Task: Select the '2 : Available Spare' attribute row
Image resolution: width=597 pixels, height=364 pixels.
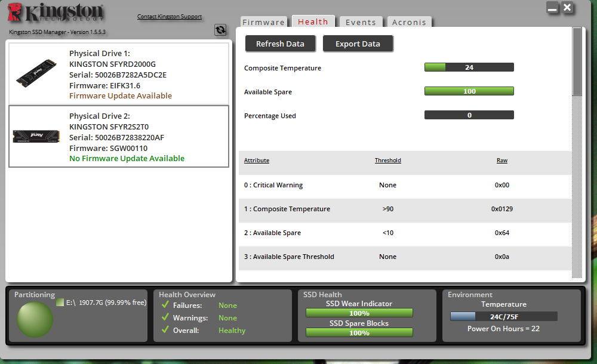Action: point(405,233)
